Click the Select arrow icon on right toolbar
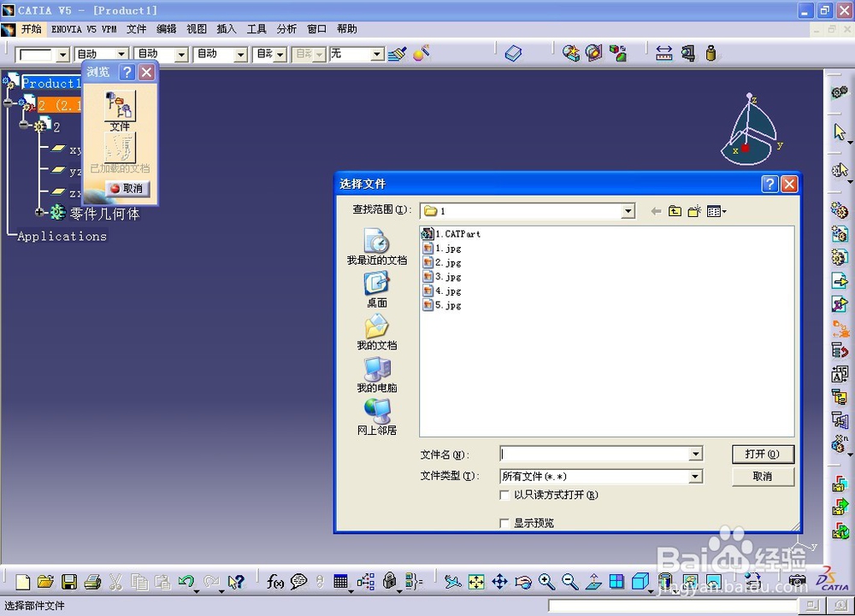Image resolution: width=855 pixels, height=616 pixels. pyautogui.click(x=840, y=132)
